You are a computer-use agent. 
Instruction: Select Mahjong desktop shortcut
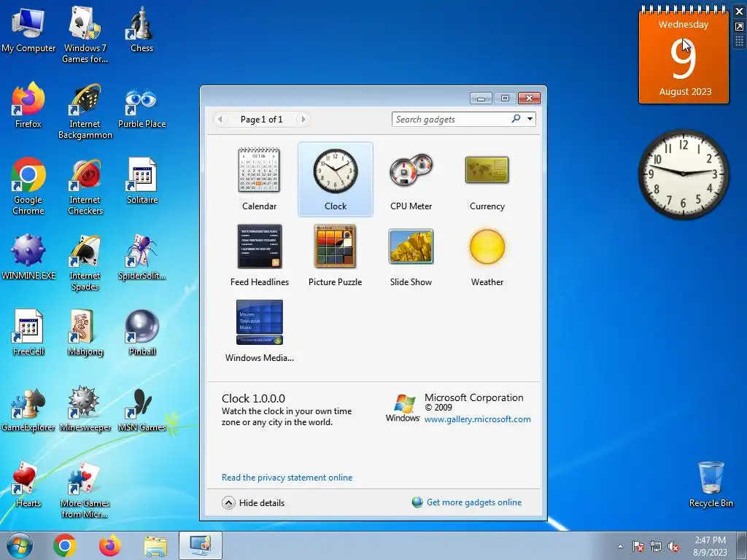pos(85,332)
